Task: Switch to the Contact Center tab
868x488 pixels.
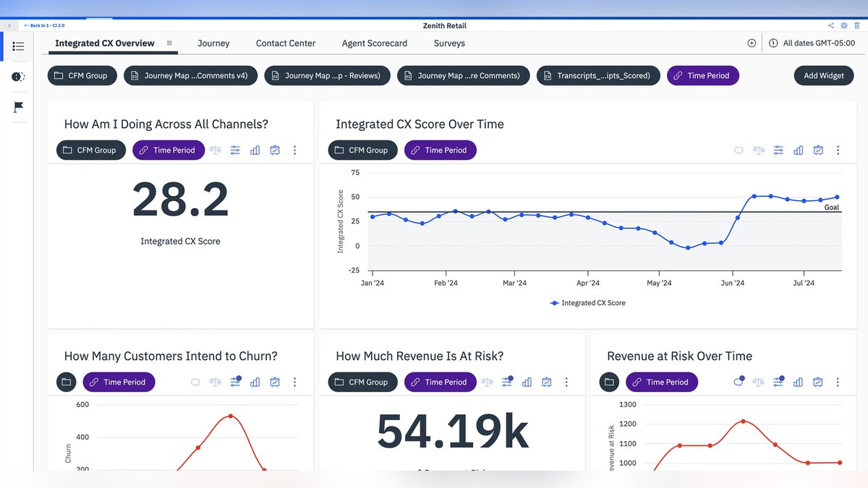Action: pos(286,43)
